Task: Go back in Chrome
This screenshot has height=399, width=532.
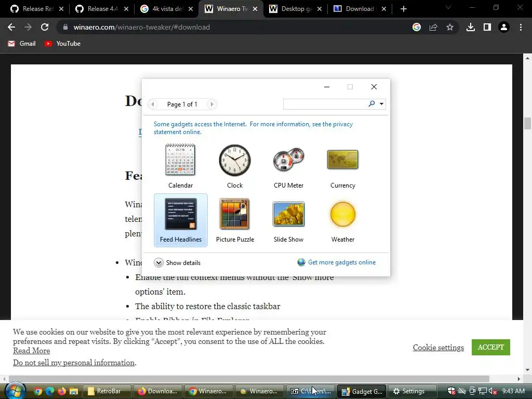Action: point(11,27)
